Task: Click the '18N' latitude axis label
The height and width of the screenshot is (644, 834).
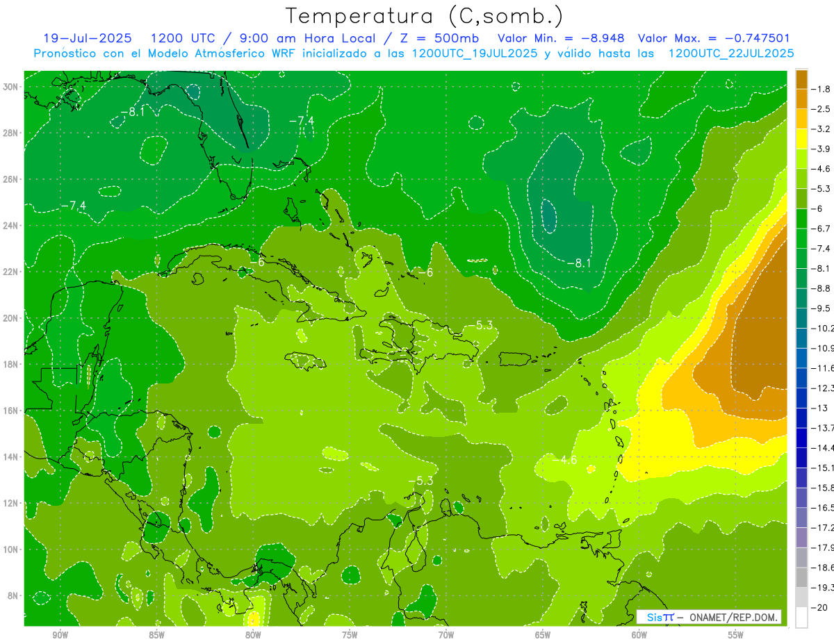Action: click(10, 365)
